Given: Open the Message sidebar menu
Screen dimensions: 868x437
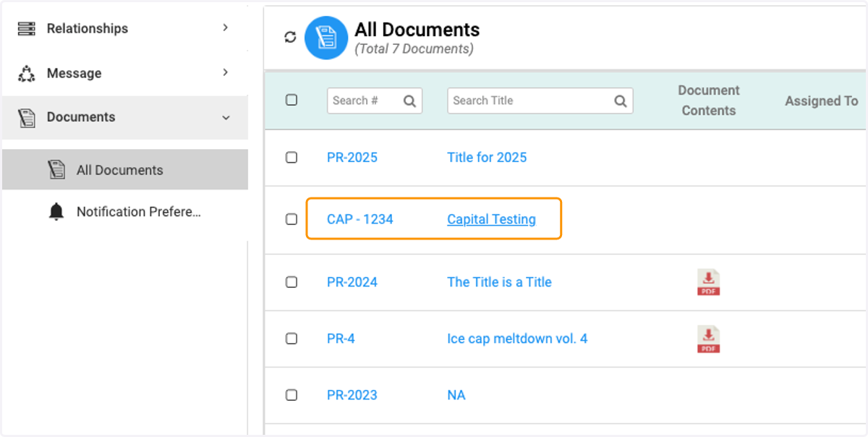Looking at the screenshot, I should [125, 73].
